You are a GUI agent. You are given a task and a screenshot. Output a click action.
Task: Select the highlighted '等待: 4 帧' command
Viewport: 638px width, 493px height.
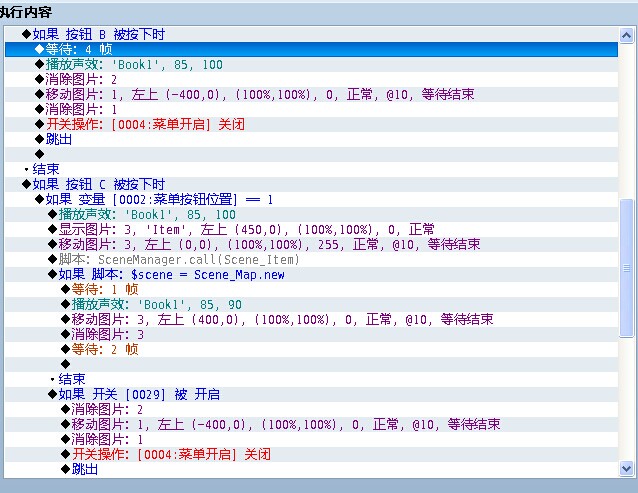coord(311,49)
